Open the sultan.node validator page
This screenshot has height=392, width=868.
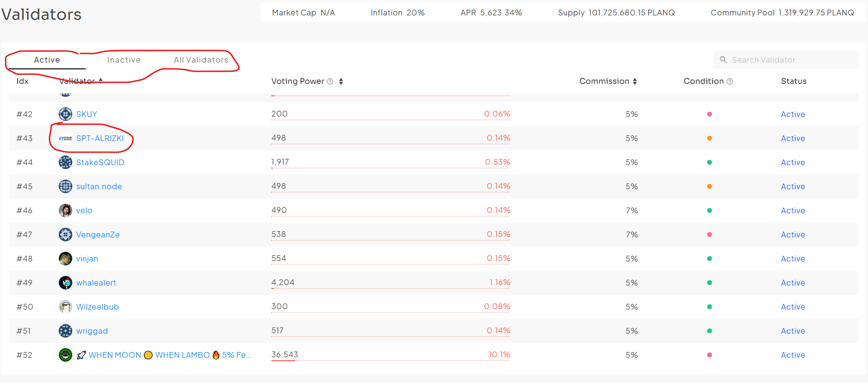tap(99, 186)
